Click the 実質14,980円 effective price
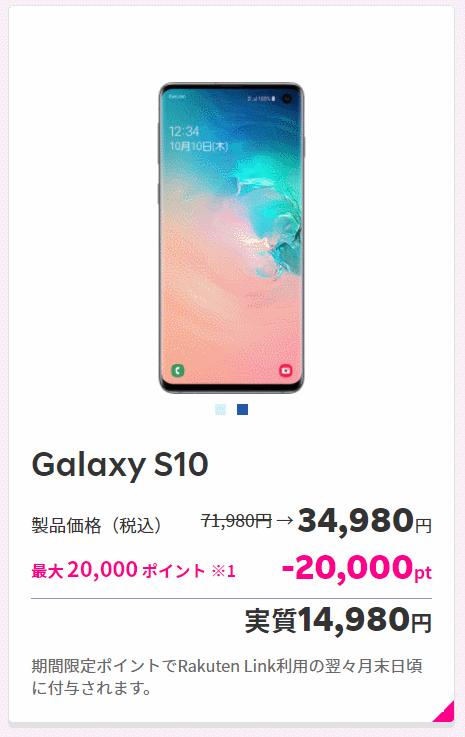The image size is (465, 737). pyautogui.click(x=338, y=620)
